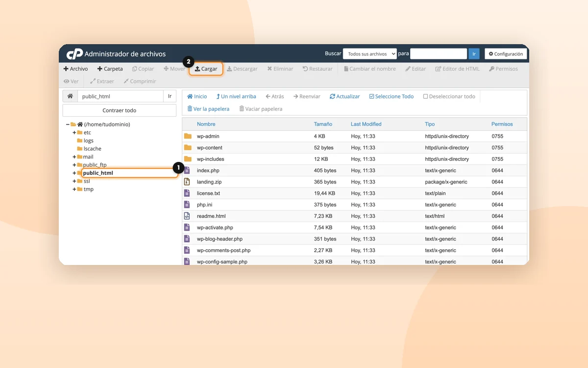Click the Comprimir compress button

click(x=140, y=81)
